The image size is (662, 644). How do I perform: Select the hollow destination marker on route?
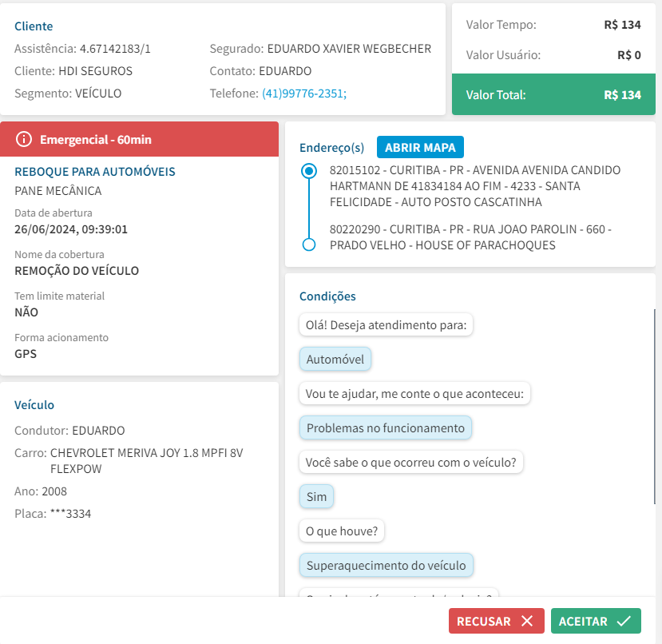308,244
